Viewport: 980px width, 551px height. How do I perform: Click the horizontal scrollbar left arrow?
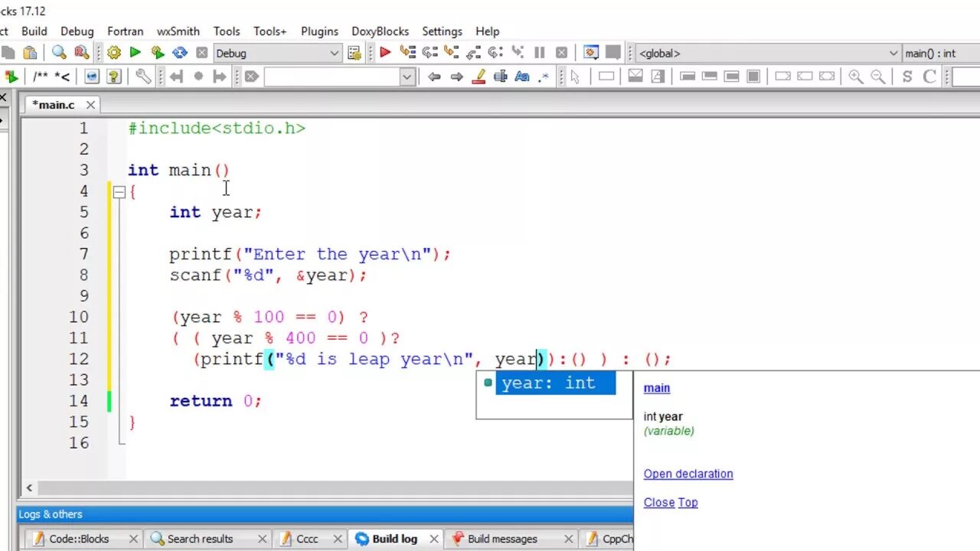(x=29, y=487)
